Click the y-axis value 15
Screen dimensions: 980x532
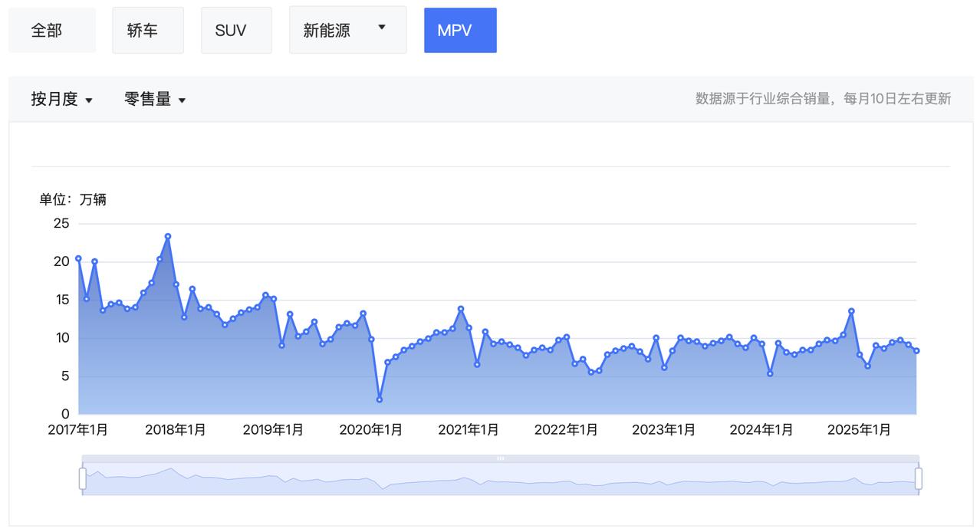click(61, 300)
